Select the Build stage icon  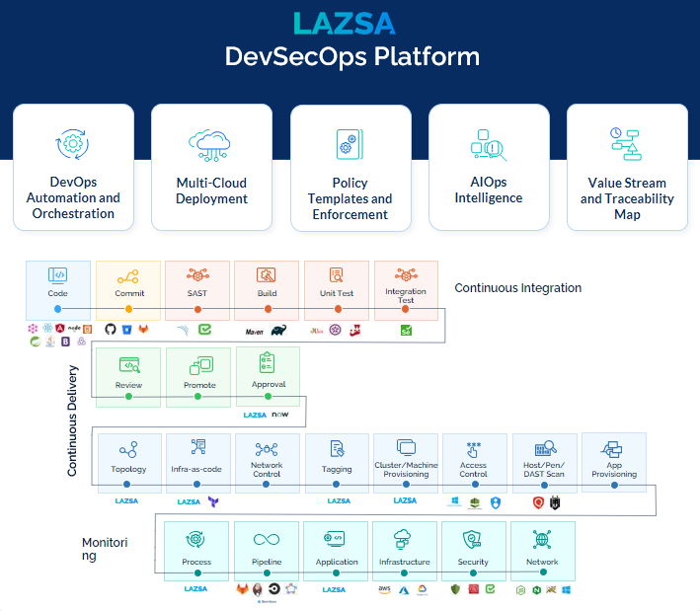point(266,275)
